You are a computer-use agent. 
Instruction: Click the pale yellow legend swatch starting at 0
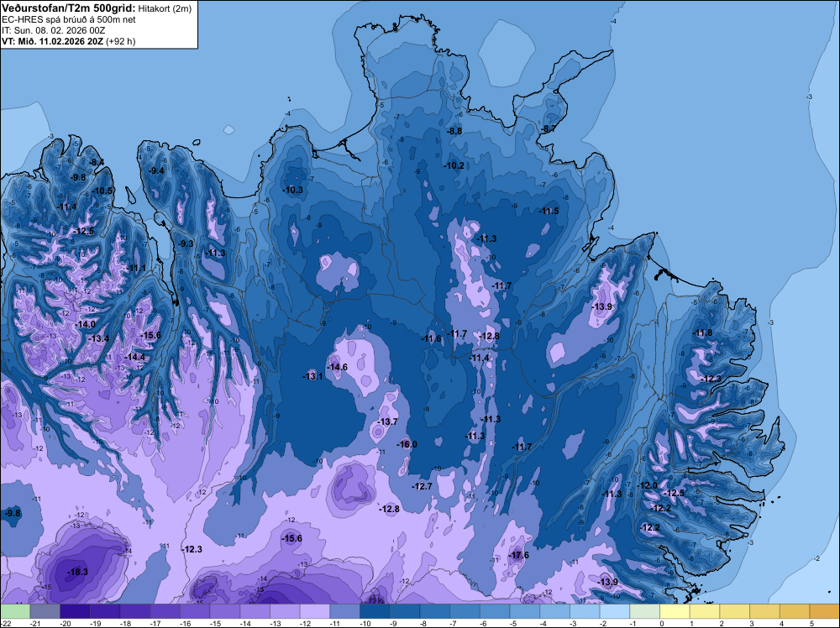pyautogui.click(x=675, y=611)
